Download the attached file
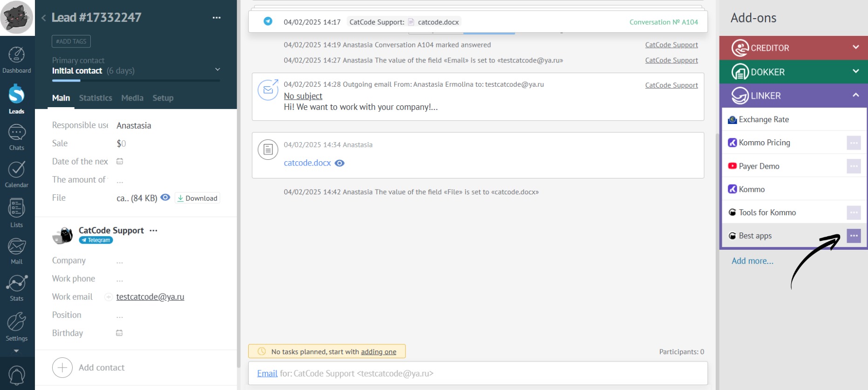Image resolution: width=868 pixels, height=390 pixels. [197, 198]
